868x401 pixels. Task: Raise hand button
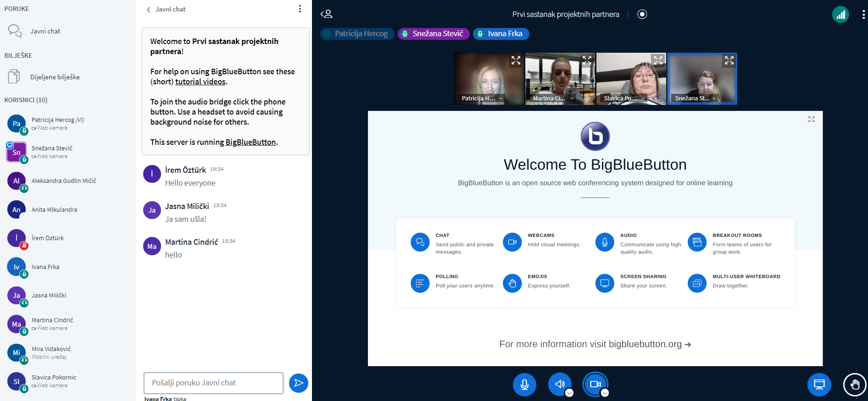[855, 384]
